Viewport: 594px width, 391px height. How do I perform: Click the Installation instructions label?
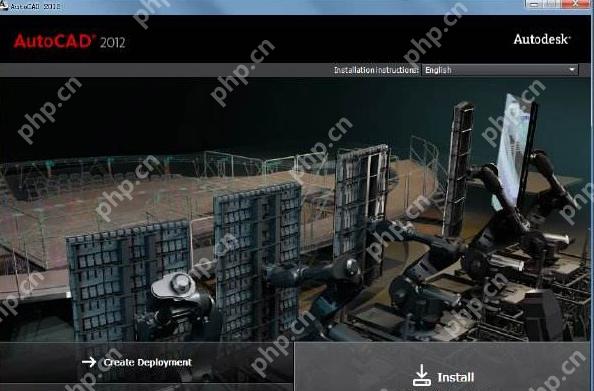click(376, 70)
